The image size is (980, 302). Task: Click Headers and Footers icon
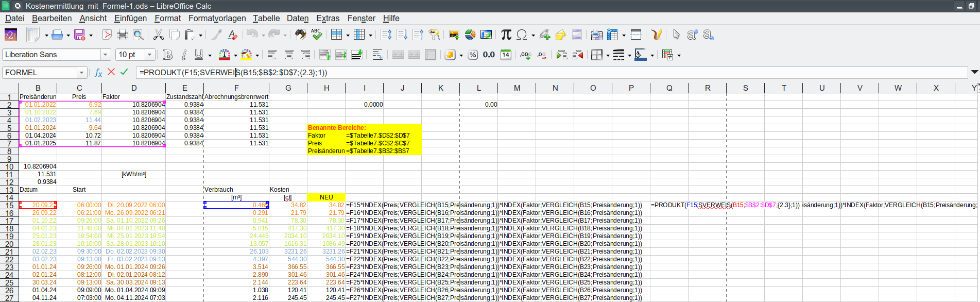(x=577, y=35)
